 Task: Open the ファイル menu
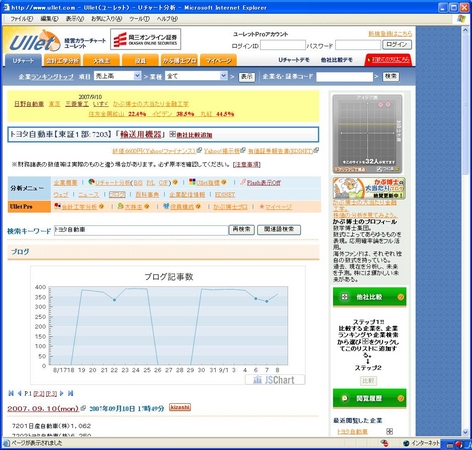click(22, 19)
